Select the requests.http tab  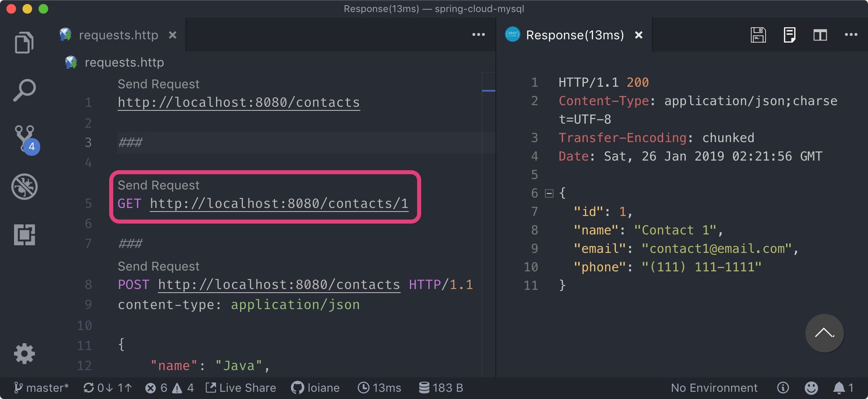(x=118, y=35)
